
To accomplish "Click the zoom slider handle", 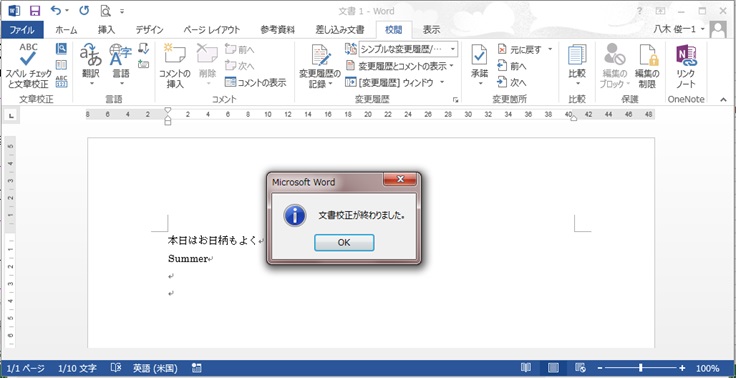I will [641, 368].
